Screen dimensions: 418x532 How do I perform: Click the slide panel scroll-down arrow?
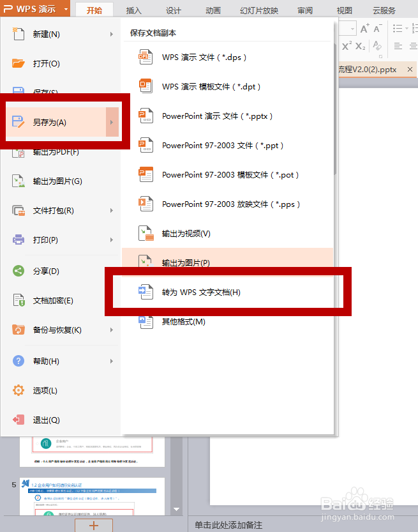tap(176, 509)
